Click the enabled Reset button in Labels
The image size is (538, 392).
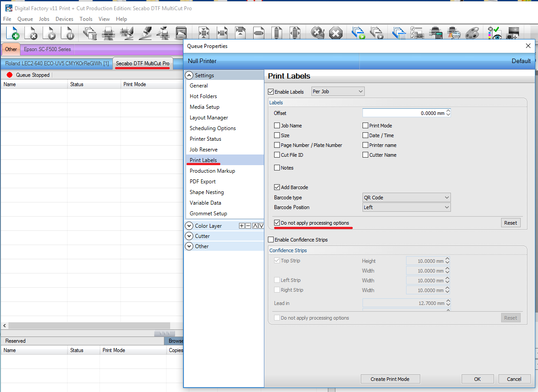(x=511, y=223)
